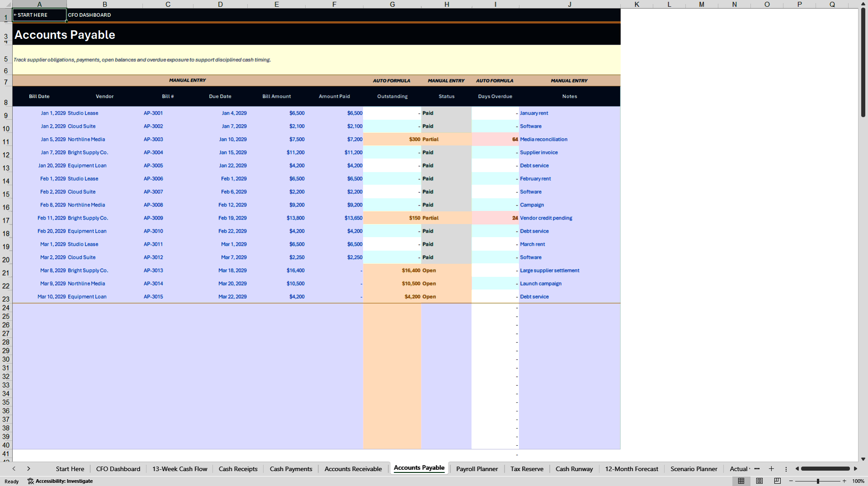868x486 pixels.
Task: Click the zoom slider handle
Action: 818,481
